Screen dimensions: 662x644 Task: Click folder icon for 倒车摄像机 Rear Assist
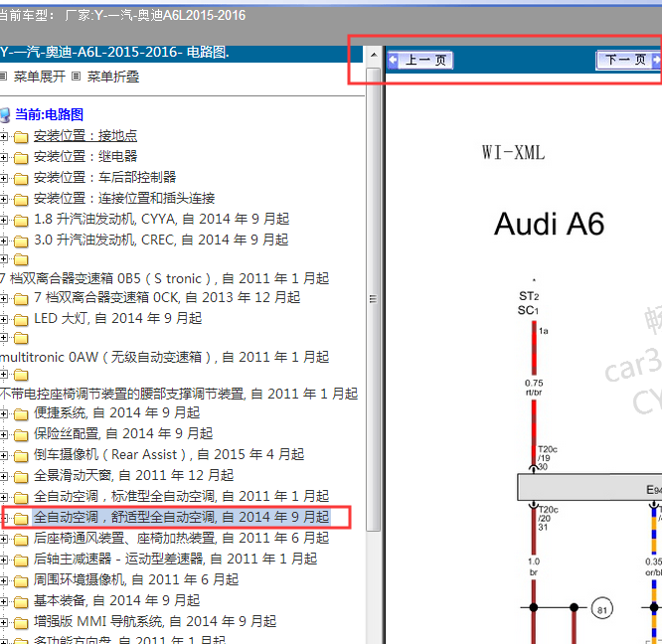tap(21, 456)
